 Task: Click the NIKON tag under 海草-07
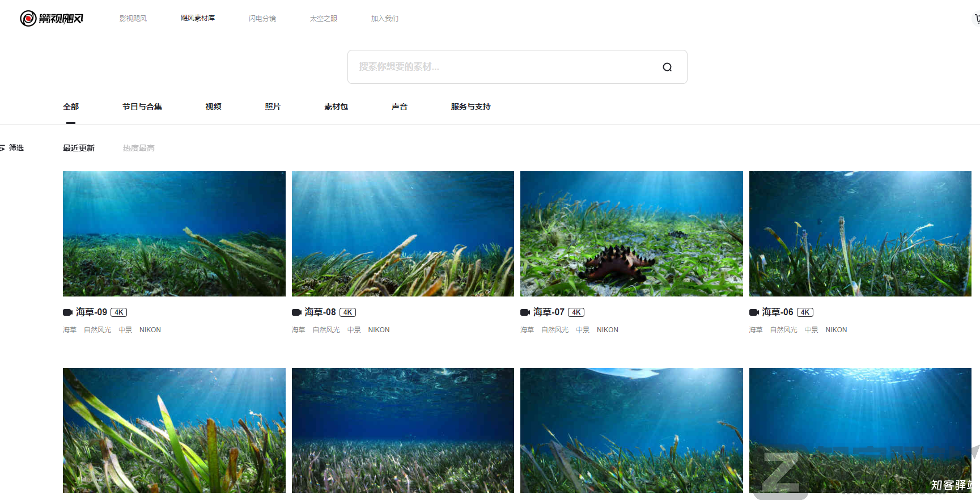[x=607, y=330]
